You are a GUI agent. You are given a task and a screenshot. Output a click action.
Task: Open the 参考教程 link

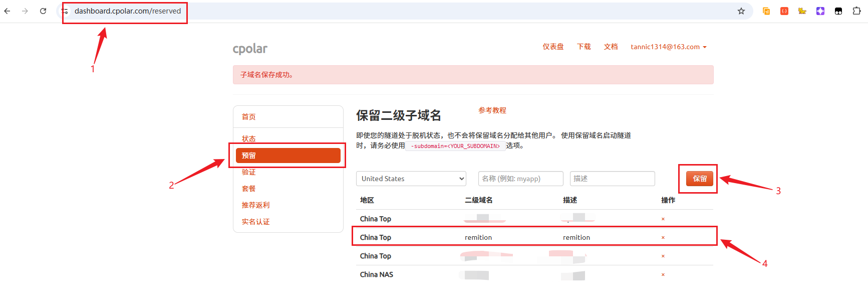click(492, 110)
